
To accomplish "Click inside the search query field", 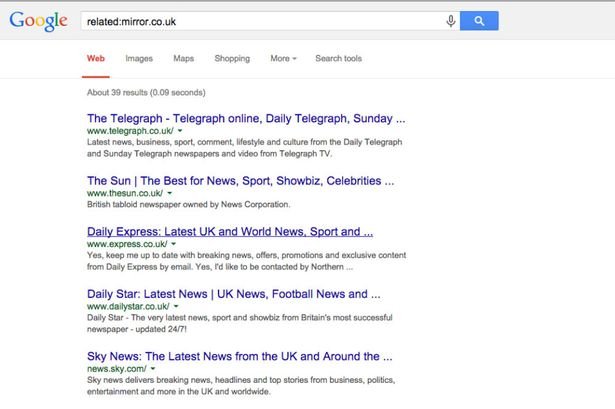I will pyautogui.click(x=260, y=21).
